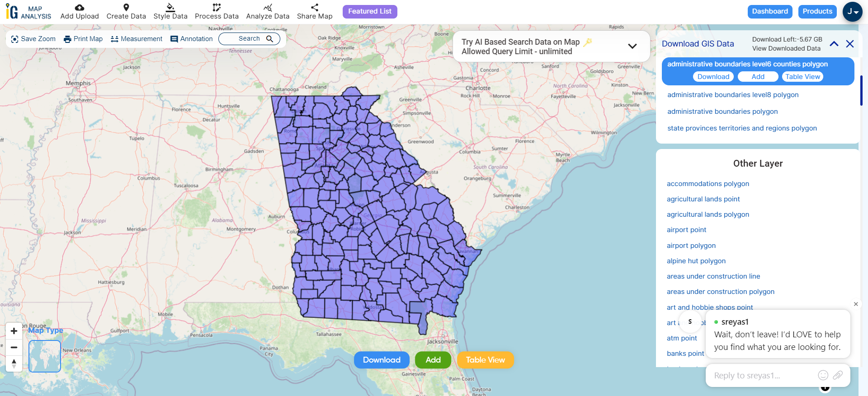Image resolution: width=868 pixels, height=396 pixels.
Task: Zoom out the map with minus button
Action: click(x=14, y=347)
